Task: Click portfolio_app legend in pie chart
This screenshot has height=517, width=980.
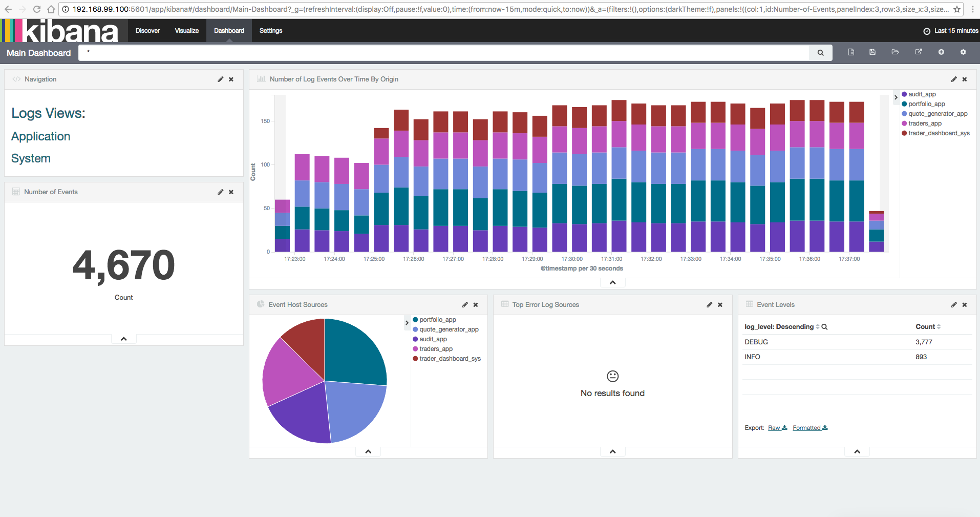Action: point(434,320)
